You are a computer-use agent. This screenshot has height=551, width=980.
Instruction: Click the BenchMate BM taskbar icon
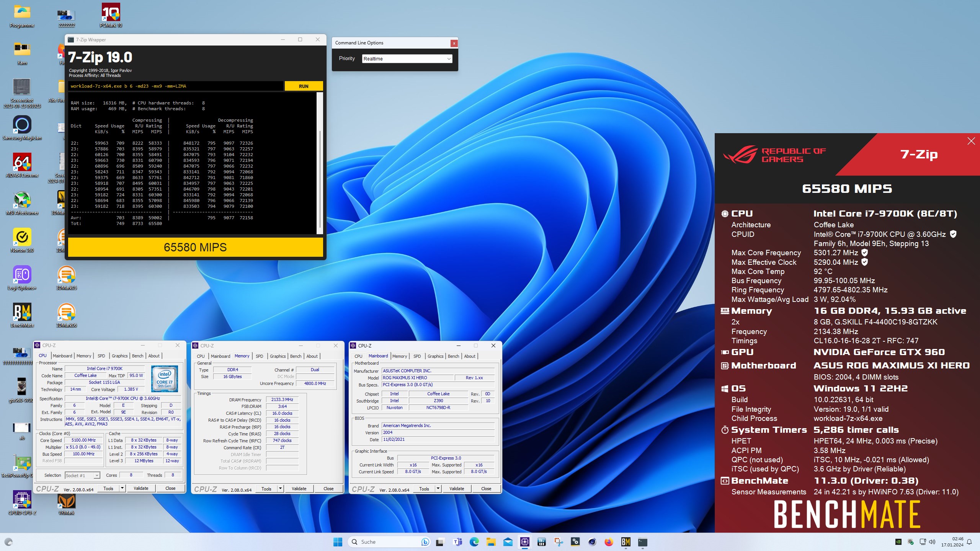click(626, 542)
